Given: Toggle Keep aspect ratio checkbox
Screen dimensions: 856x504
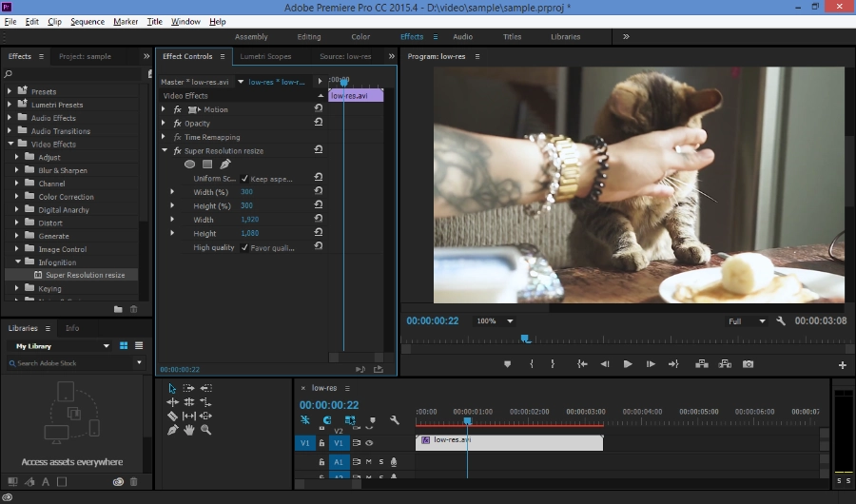Looking at the screenshot, I should pyautogui.click(x=244, y=179).
